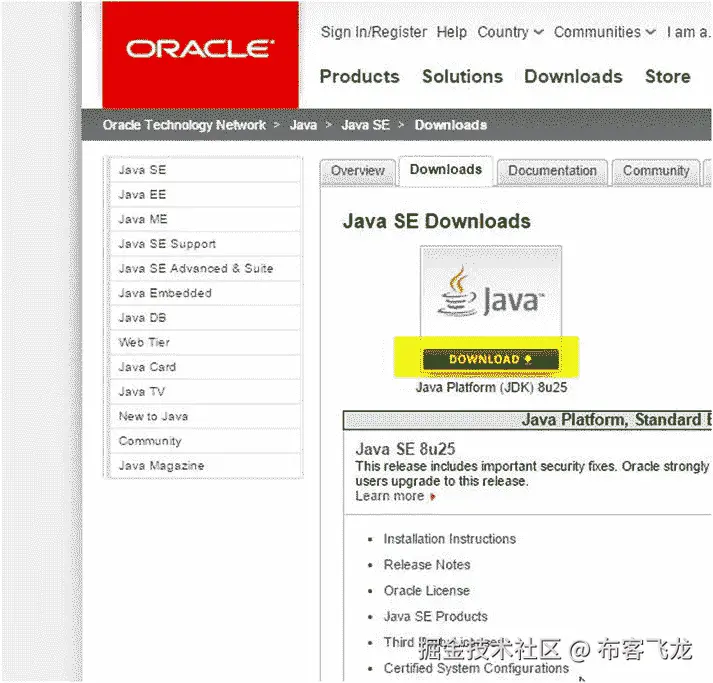Click Java Platform (JDK) 8u25 caption
The image size is (713, 683).
coord(492,387)
